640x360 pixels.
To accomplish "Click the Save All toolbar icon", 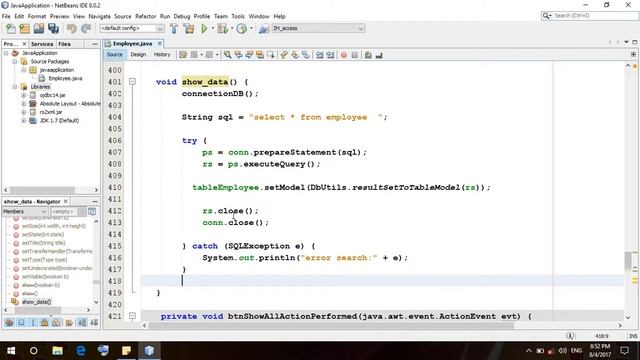I will pyautogui.click(x=53, y=29).
